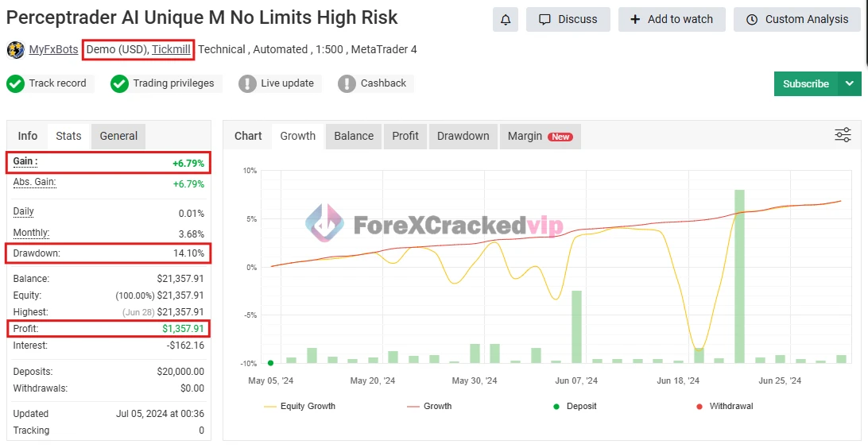Click the Trading privileges label
Screen dimensions: 868x448
(x=173, y=83)
